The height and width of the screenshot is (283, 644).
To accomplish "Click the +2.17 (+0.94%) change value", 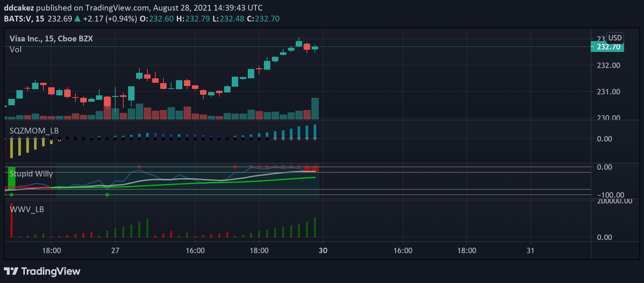I will pos(110,19).
